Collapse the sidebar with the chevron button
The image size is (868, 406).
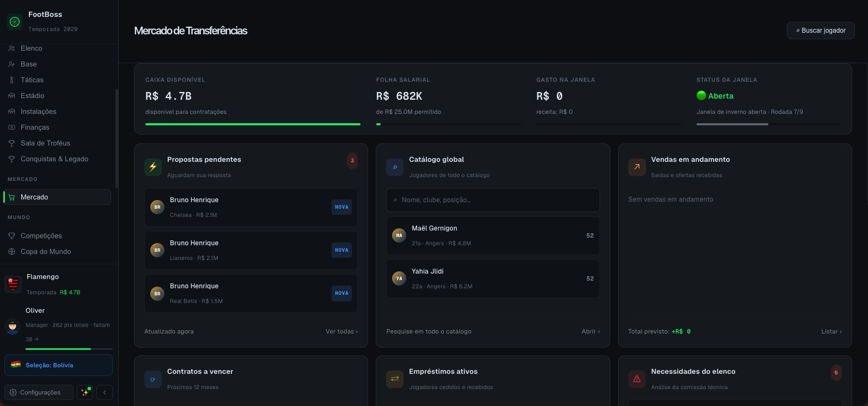[105, 392]
